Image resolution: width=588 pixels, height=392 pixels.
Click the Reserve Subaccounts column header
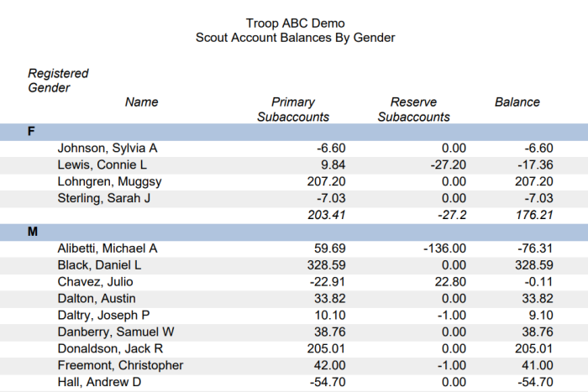coord(413,109)
